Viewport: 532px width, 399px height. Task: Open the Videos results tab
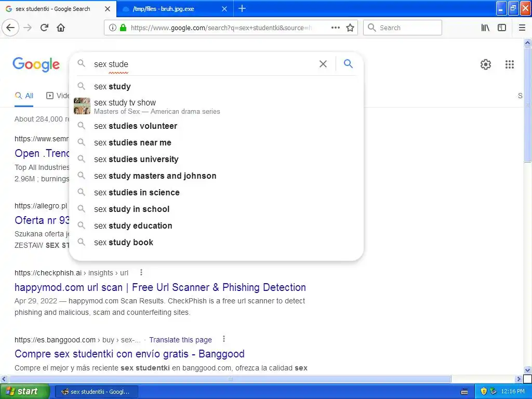tap(58, 96)
